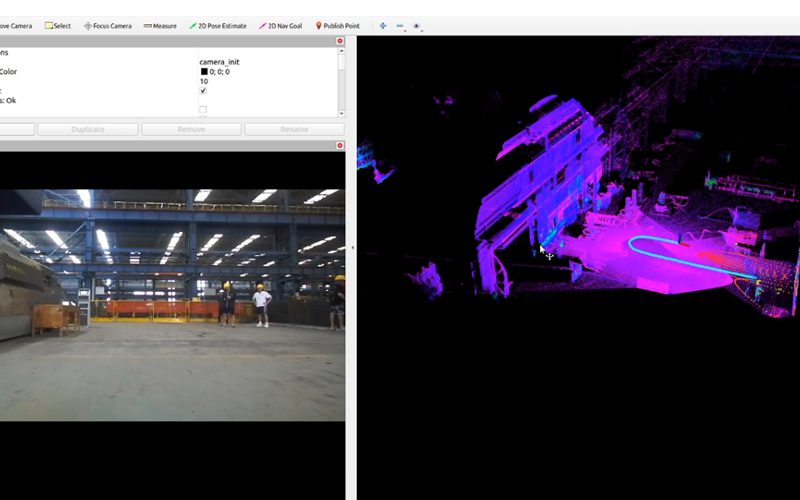Viewport: 800px width, 500px height.
Task: Select the 2D Nav Goal tool
Action: [283, 25]
